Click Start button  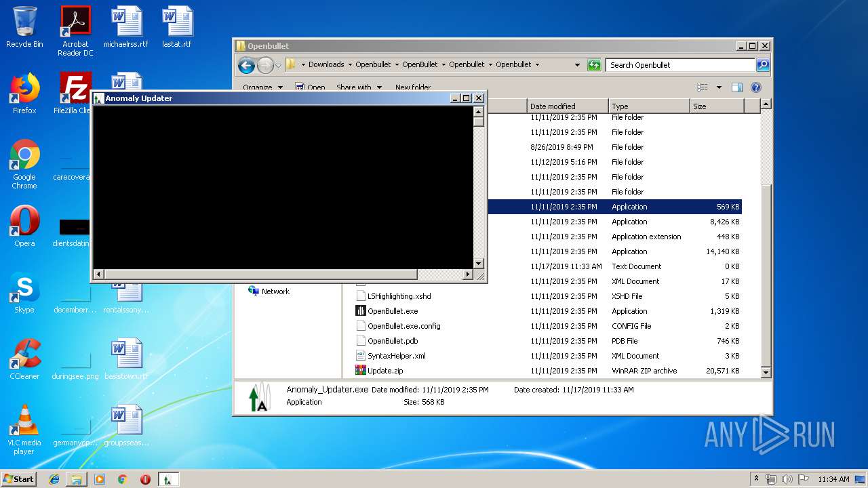tap(19, 479)
